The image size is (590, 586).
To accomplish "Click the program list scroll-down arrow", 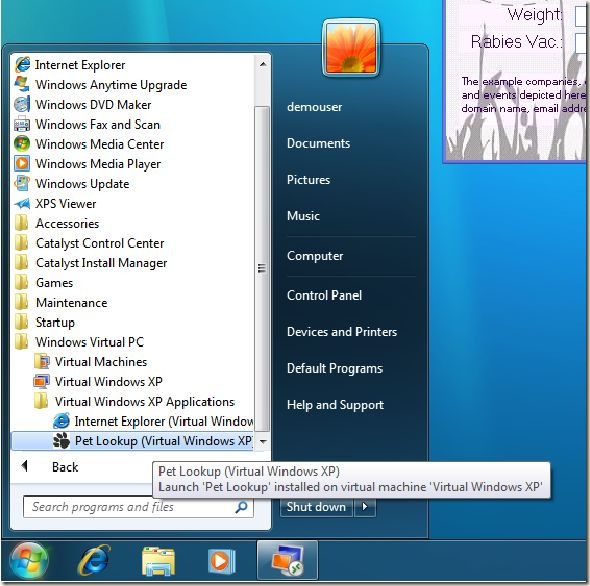I will [x=263, y=441].
